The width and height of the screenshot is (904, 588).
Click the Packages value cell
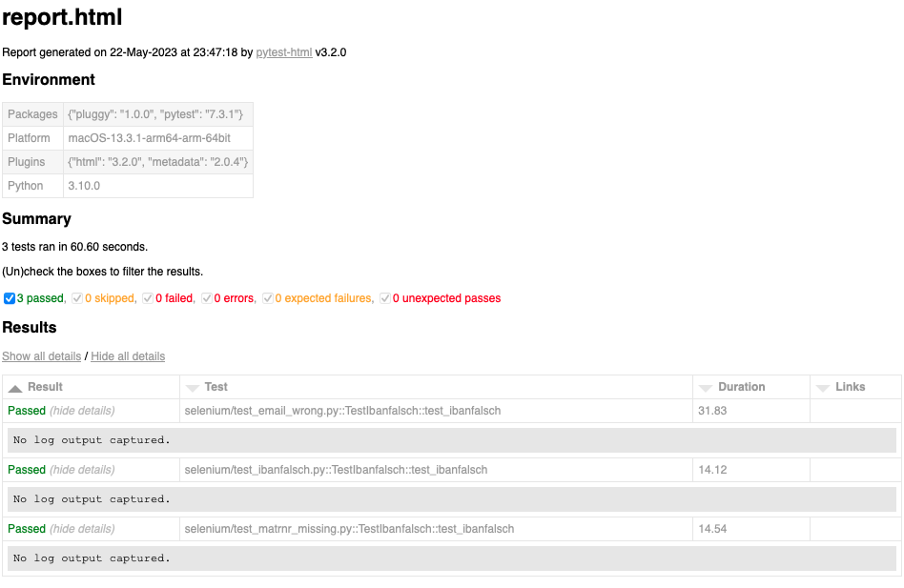pyautogui.click(x=158, y=114)
